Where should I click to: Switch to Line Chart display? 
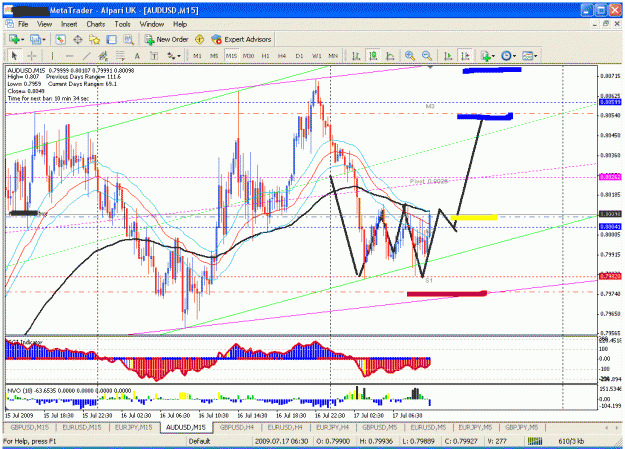pyautogui.click(x=390, y=56)
